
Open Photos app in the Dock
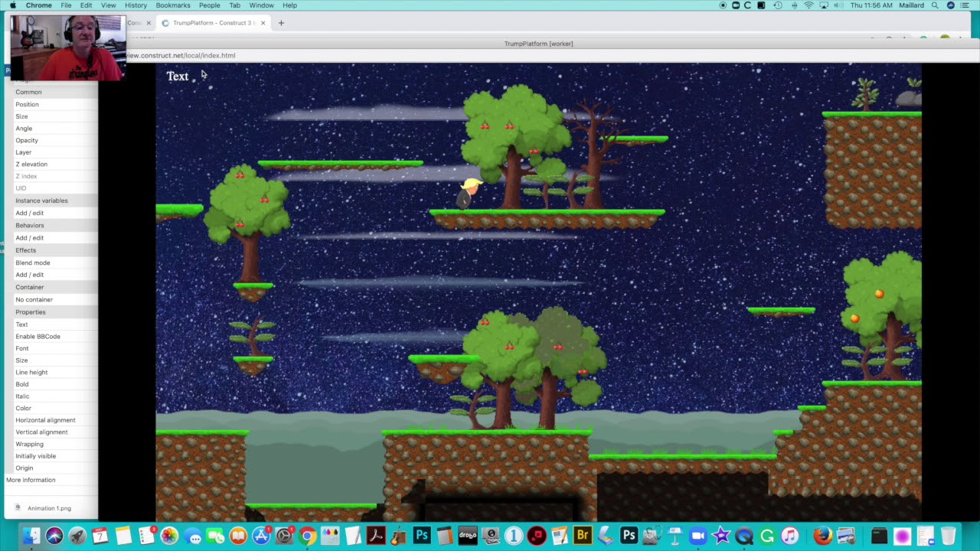click(169, 536)
